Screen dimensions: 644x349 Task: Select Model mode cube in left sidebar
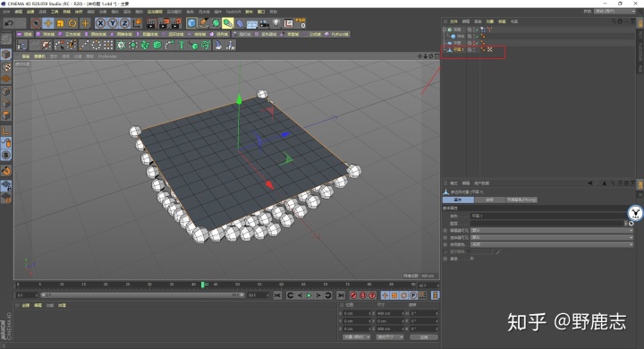[5, 55]
